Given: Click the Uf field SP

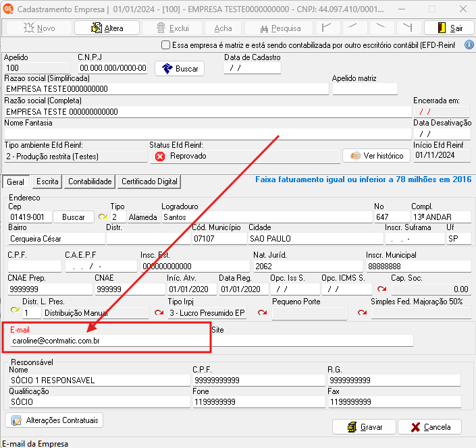Looking at the screenshot, I should pos(458,239).
